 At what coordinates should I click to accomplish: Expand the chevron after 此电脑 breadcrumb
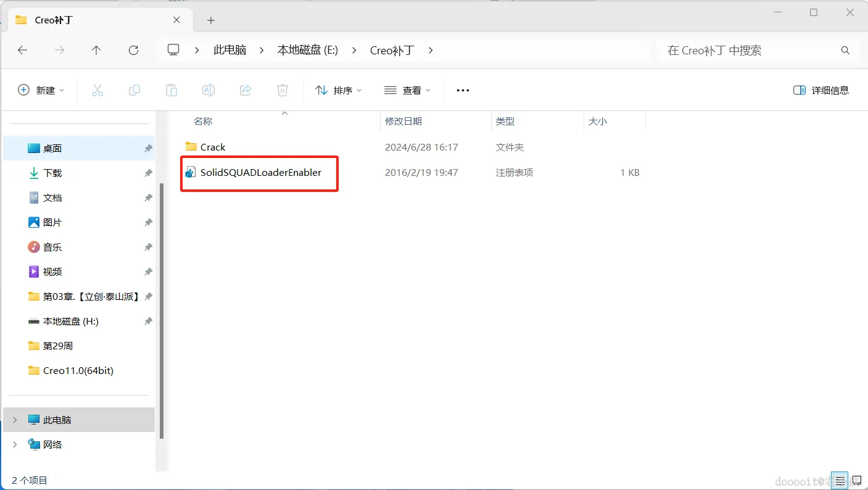261,51
